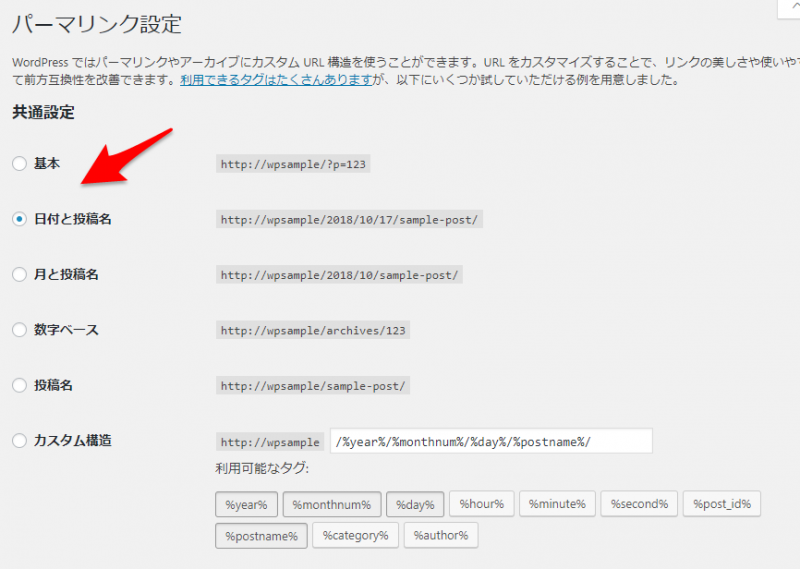Add the %hour% tag
800x569 pixels.
pyautogui.click(x=482, y=504)
